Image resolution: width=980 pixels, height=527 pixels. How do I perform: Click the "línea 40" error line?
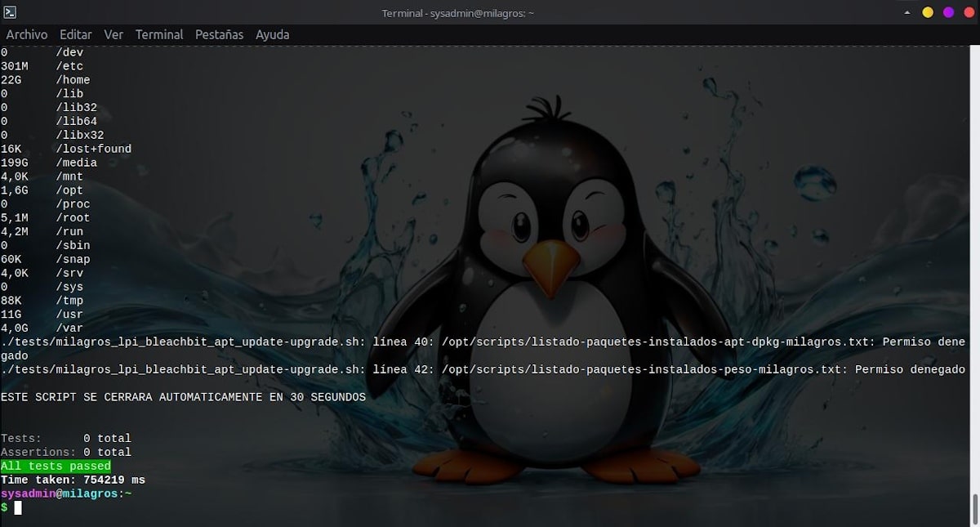(x=483, y=349)
